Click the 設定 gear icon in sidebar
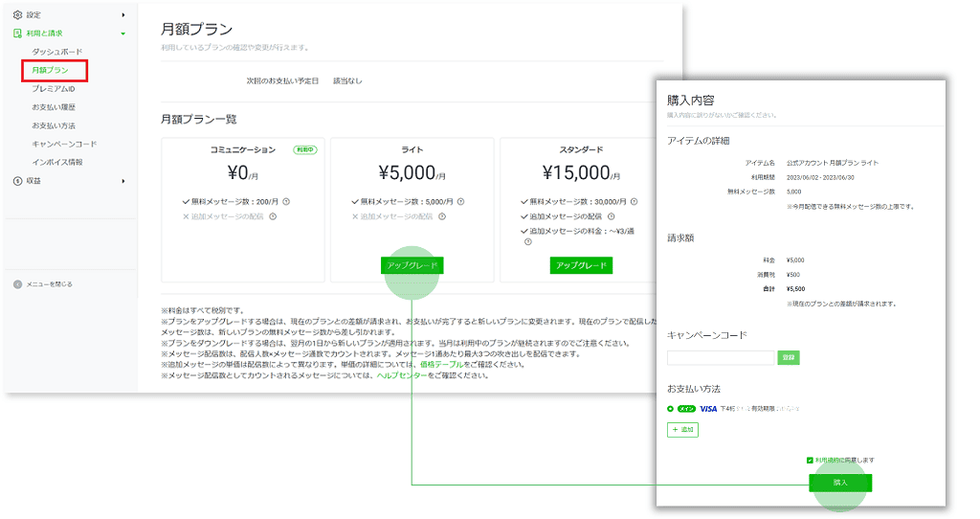The width and height of the screenshot is (980, 519). pos(18,15)
